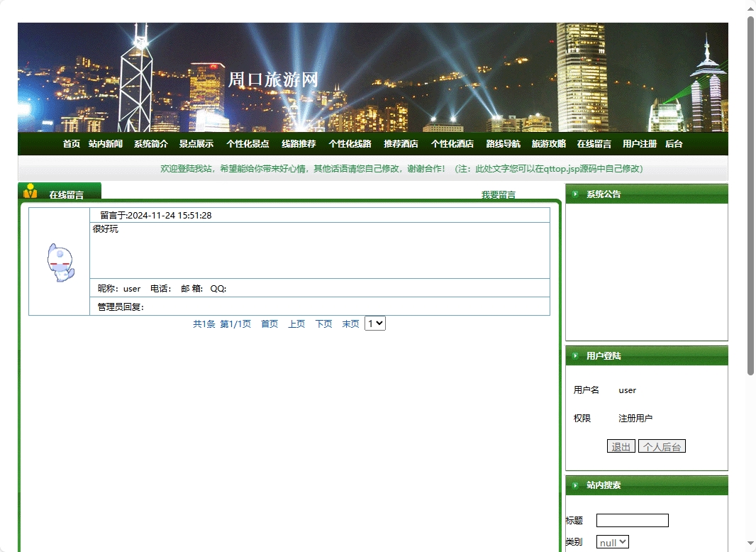This screenshot has width=756, height=552.
Task: Click the 我要留言 link to leave a message
Action: pos(497,194)
